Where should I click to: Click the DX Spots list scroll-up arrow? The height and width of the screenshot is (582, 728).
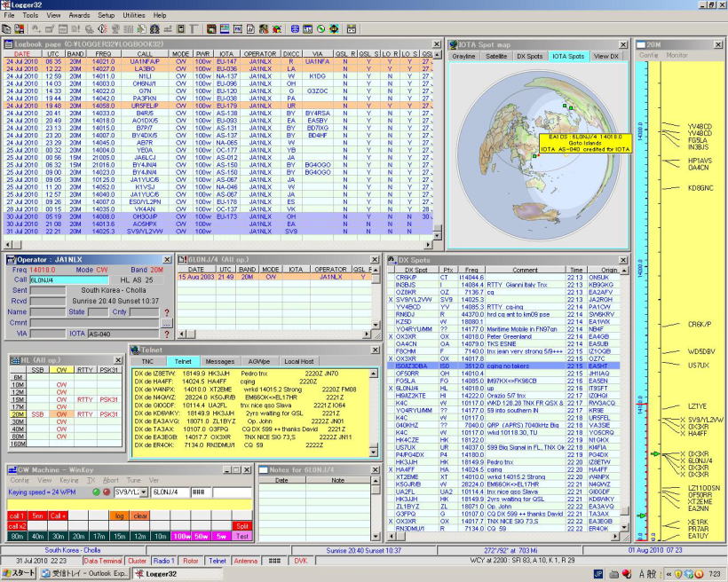click(x=624, y=270)
